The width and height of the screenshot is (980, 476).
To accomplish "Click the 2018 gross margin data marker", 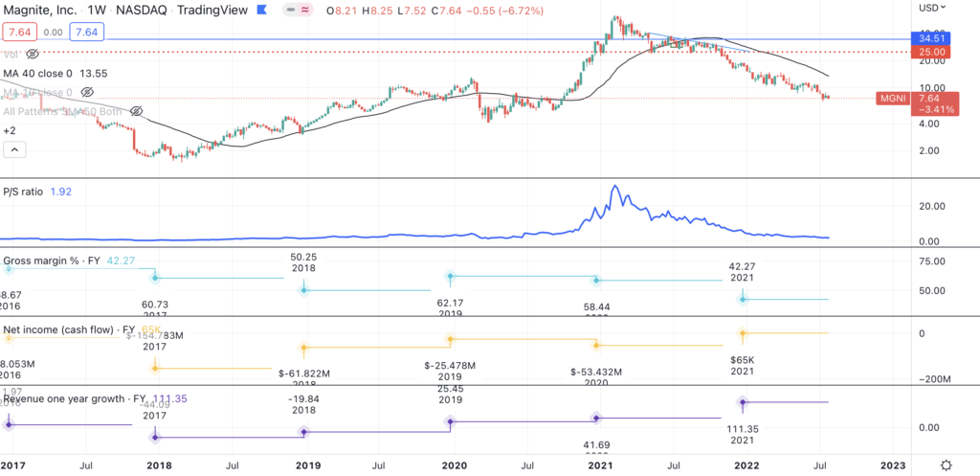I will click(x=303, y=290).
